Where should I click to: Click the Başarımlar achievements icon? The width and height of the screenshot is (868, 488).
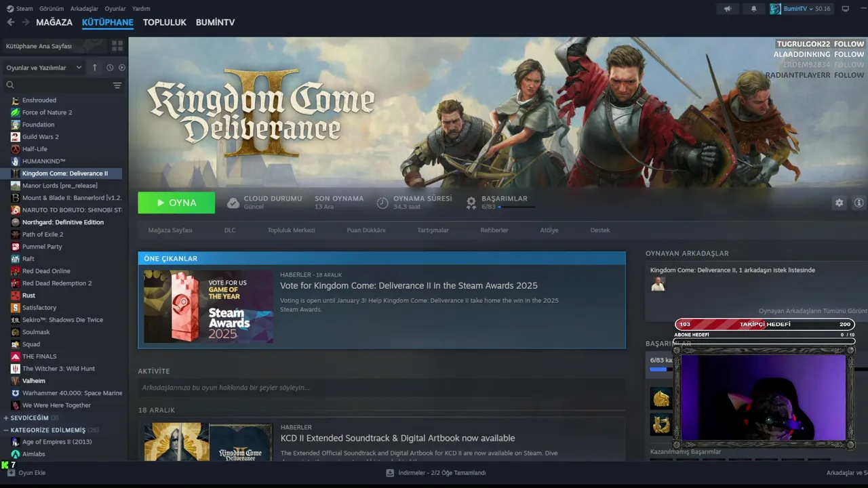(x=471, y=203)
